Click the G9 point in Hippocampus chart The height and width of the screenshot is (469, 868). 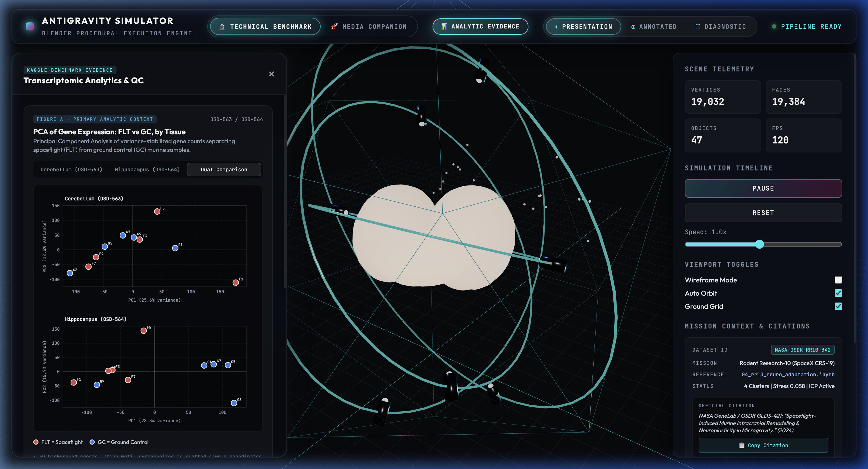click(x=97, y=384)
